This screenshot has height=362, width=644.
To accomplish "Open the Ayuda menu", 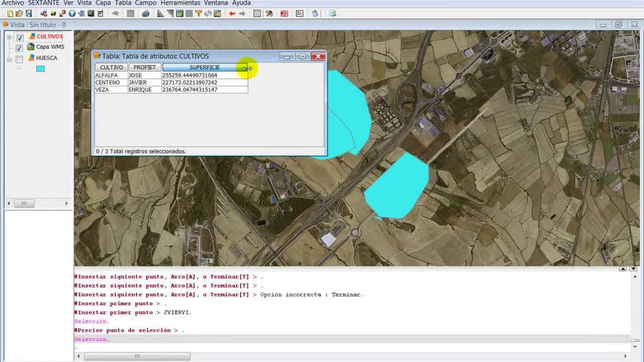I will pos(242,3).
